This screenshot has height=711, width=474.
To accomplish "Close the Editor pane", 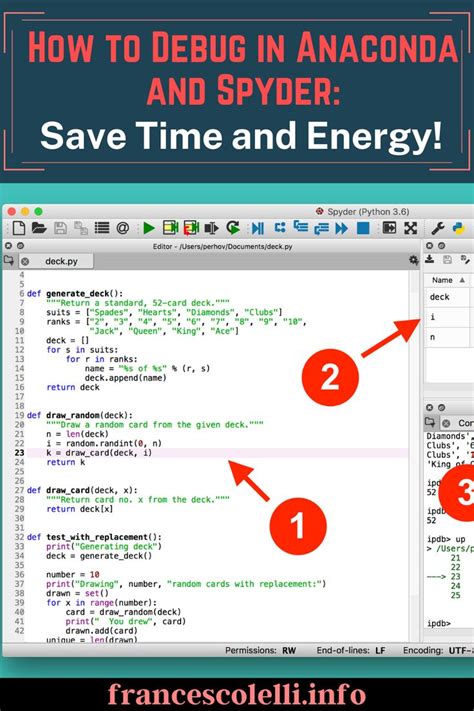I will click(x=8, y=246).
